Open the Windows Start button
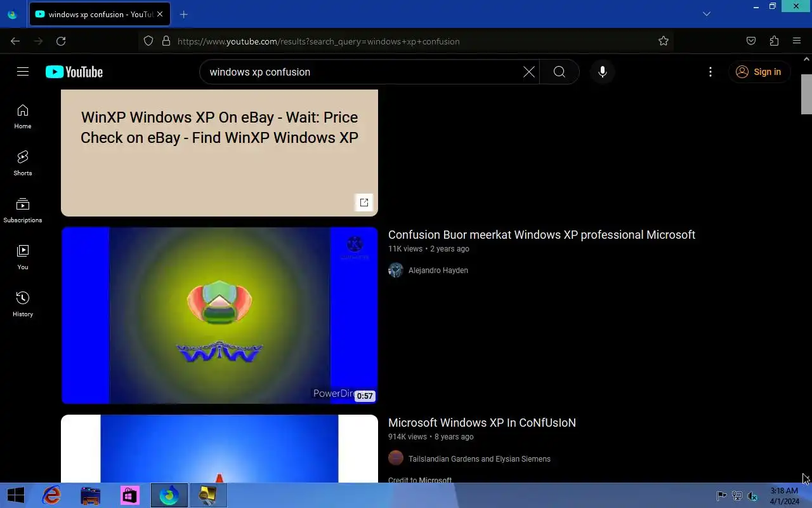 coord(15,495)
